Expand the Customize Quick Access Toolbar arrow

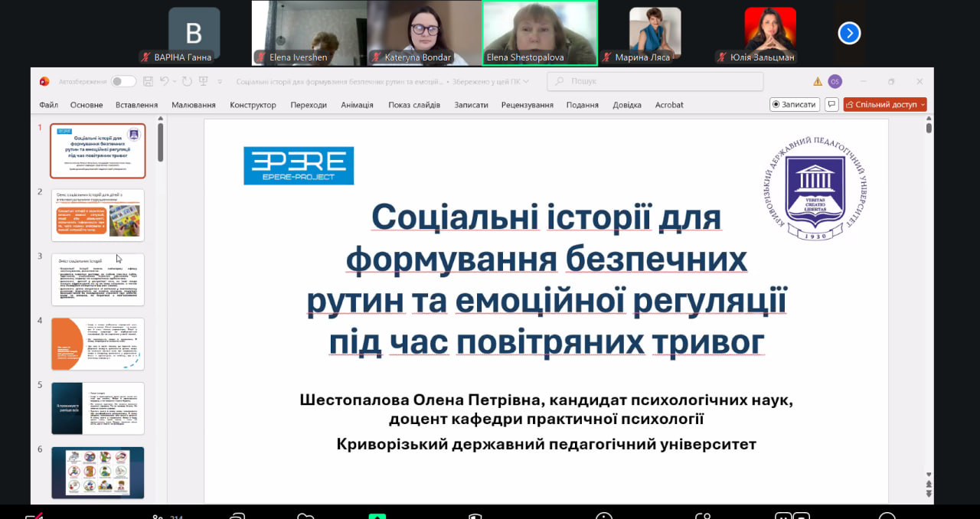pyautogui.click(x=220, y=81)
